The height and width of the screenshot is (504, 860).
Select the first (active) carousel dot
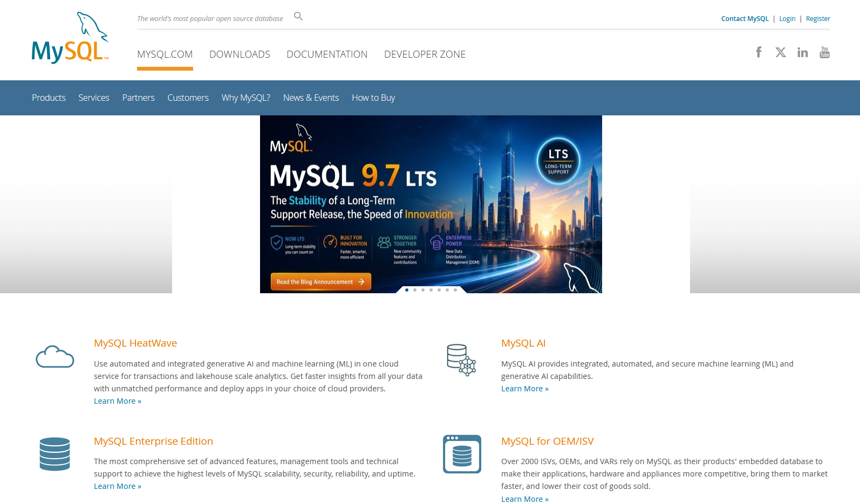coord(407,290)
